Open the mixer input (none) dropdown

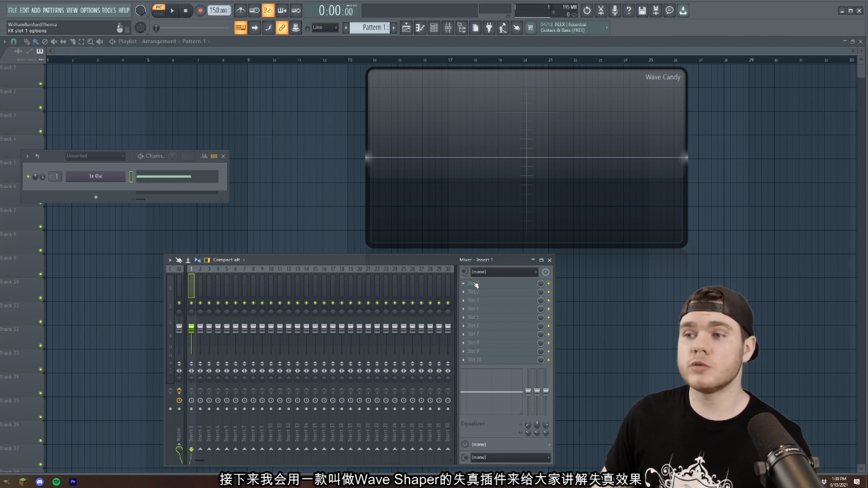tap(504, 272)
